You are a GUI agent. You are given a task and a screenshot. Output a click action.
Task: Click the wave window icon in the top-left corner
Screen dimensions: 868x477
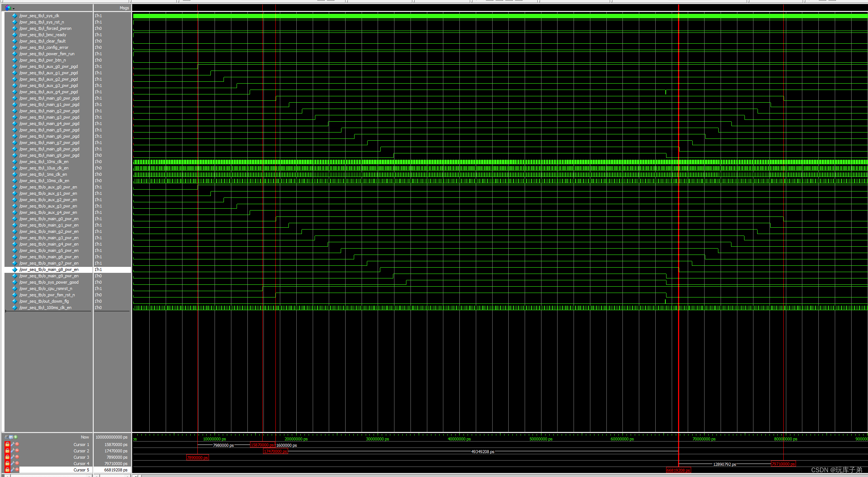[7, 7]
